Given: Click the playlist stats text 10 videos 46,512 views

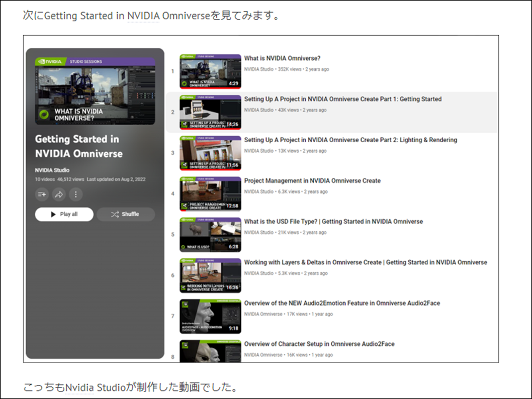Looking at the screenshot, I should [x=59, y=179].
